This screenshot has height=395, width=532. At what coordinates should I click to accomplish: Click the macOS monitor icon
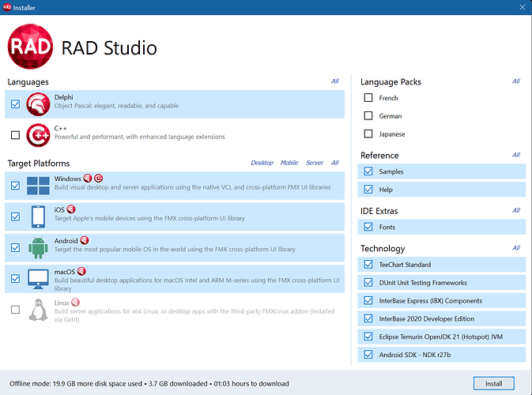pyautogui.click(x=39, y=278)
